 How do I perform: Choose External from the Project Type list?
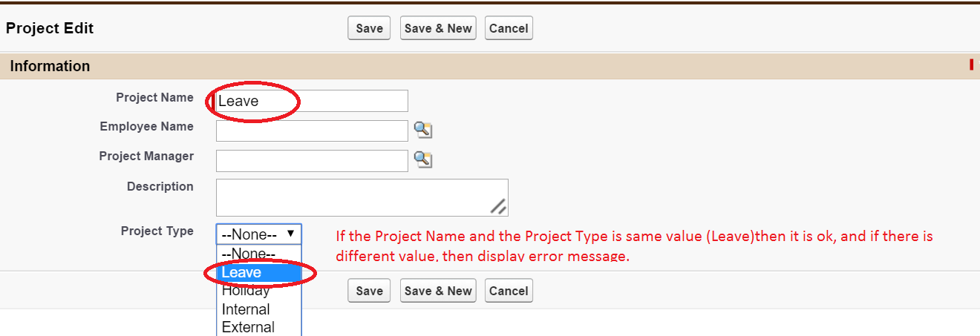click(x=248, y=327)
